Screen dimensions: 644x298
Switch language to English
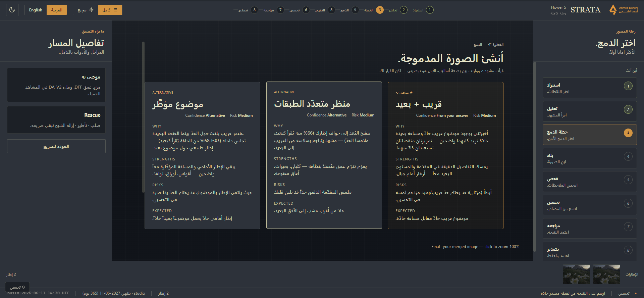tap(36, 10)
